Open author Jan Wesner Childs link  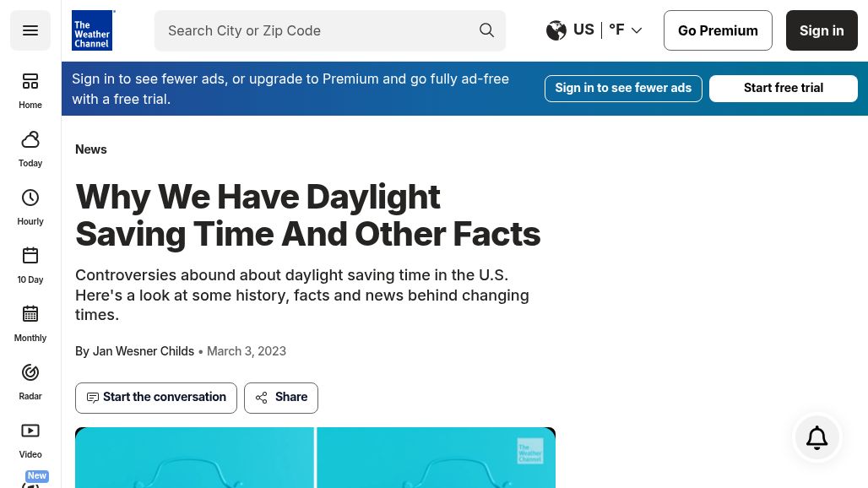(x=143, y=351)
